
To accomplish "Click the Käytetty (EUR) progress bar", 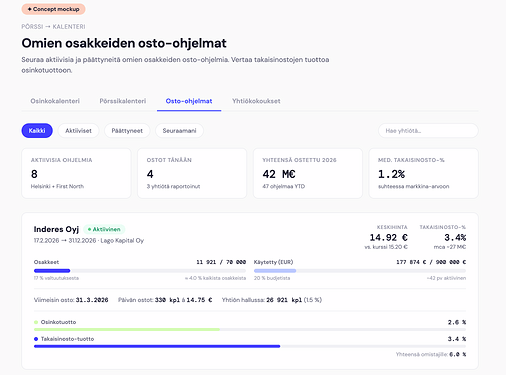I will click(360, 271).
